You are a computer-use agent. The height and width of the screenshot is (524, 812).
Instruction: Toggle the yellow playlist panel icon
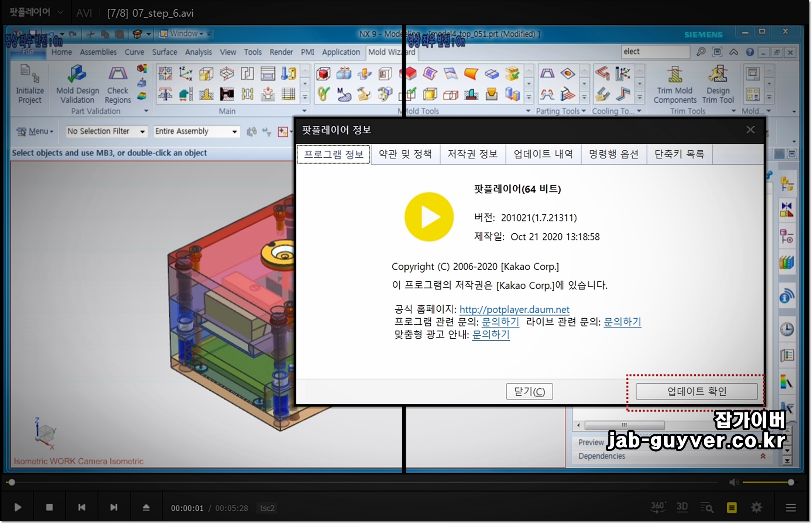click(x=732, y=508)
